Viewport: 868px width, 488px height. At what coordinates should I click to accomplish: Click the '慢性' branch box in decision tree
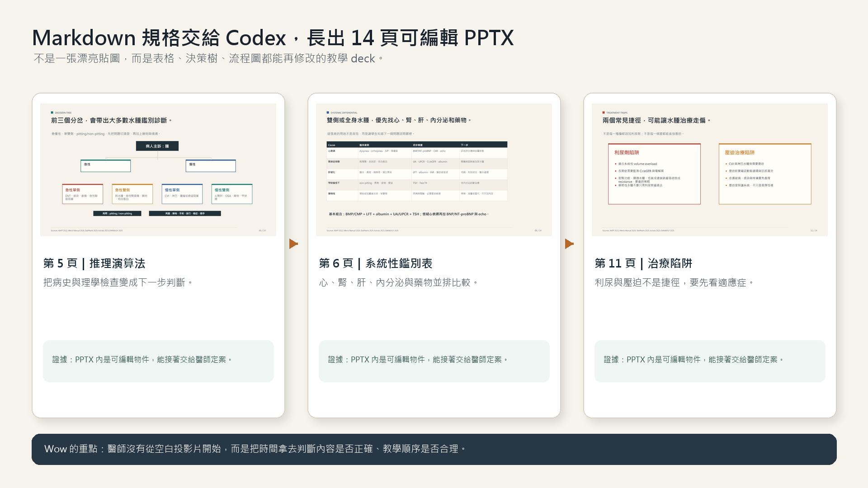point(211,166)
